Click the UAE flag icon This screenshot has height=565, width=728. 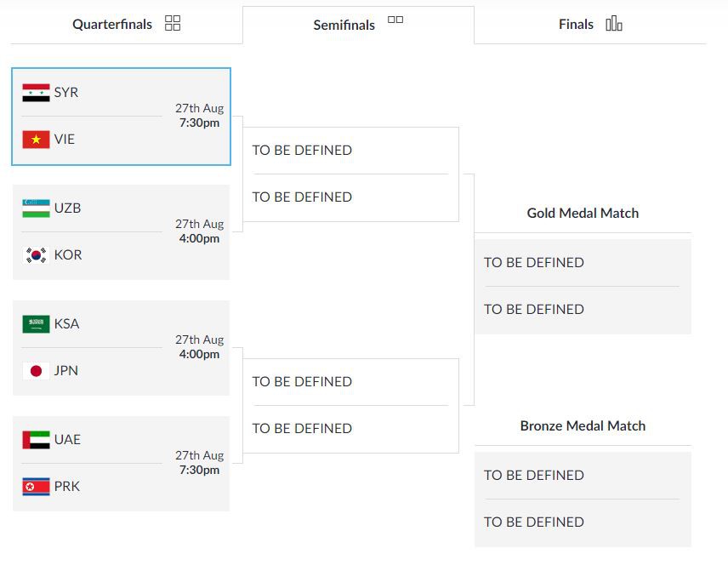(36, 440)
